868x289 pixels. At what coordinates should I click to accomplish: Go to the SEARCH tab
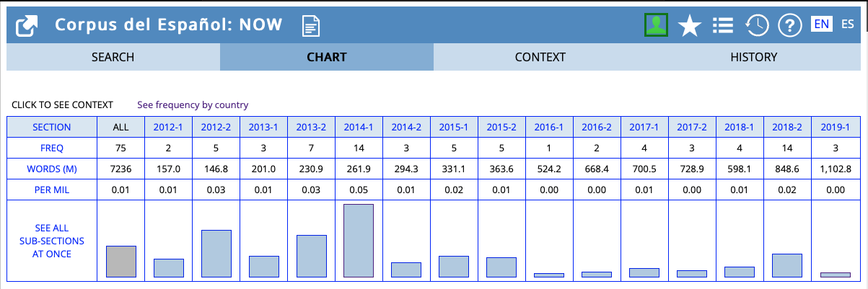point(113,57)
